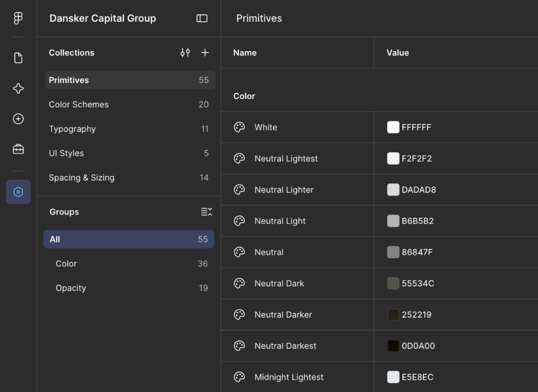Image resolution: width=538 pixels, height=392 pixels.
Task: Open the 55534C color swatch
Action: click(393, 283)
